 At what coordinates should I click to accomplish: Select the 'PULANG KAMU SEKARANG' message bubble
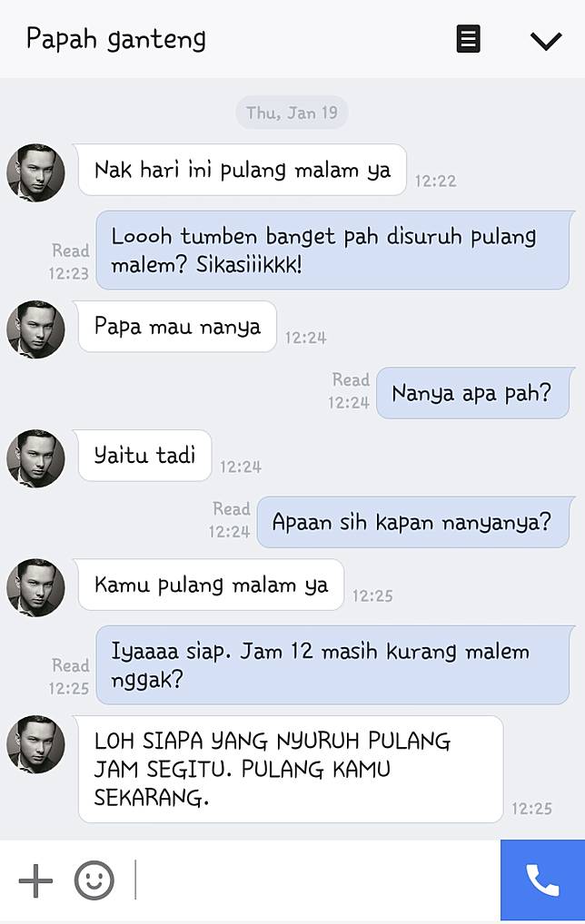(x=291, y=769)
